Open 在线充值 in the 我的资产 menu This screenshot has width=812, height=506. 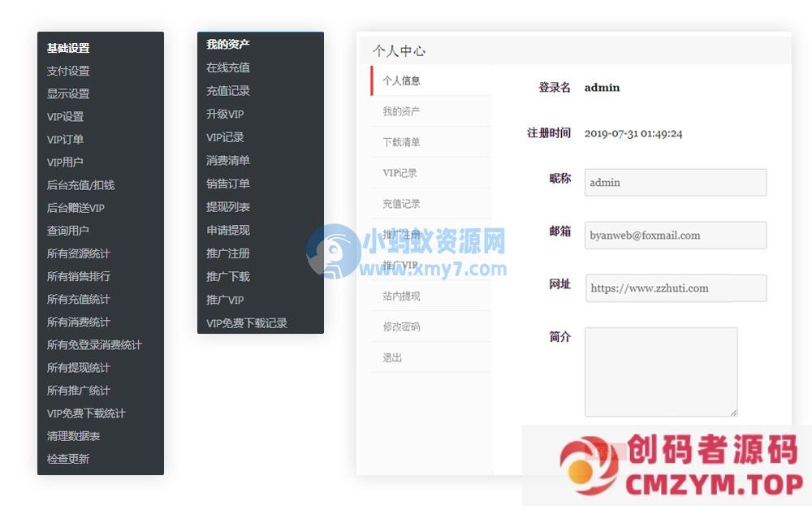tap(228, 67)
